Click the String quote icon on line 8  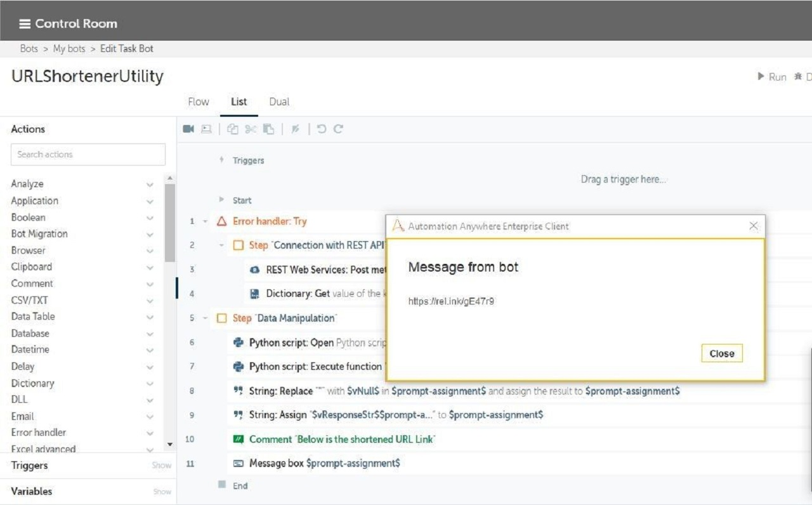(239, 391)
